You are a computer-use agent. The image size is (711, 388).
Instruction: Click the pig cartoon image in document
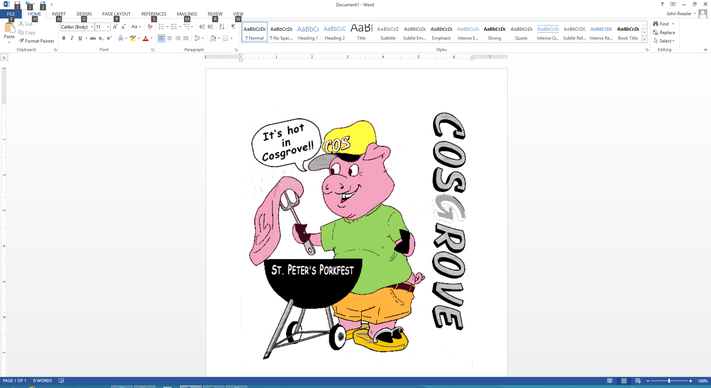point(356,236)
